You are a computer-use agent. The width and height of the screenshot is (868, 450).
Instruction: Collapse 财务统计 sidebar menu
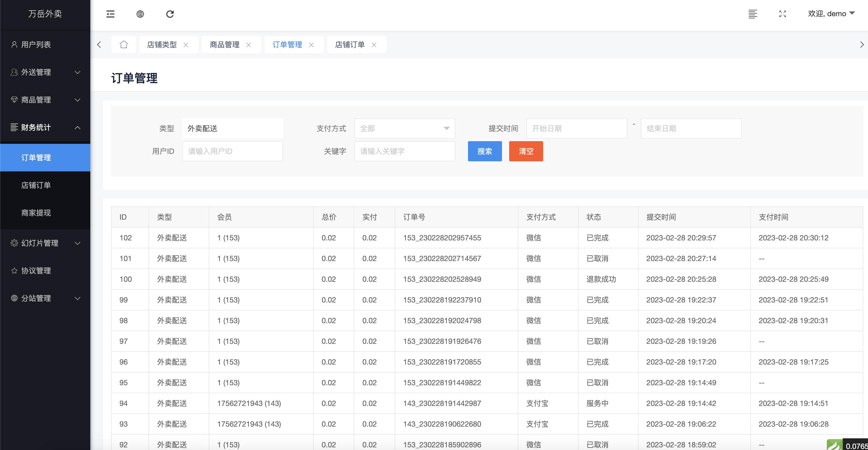click(45, 127)
